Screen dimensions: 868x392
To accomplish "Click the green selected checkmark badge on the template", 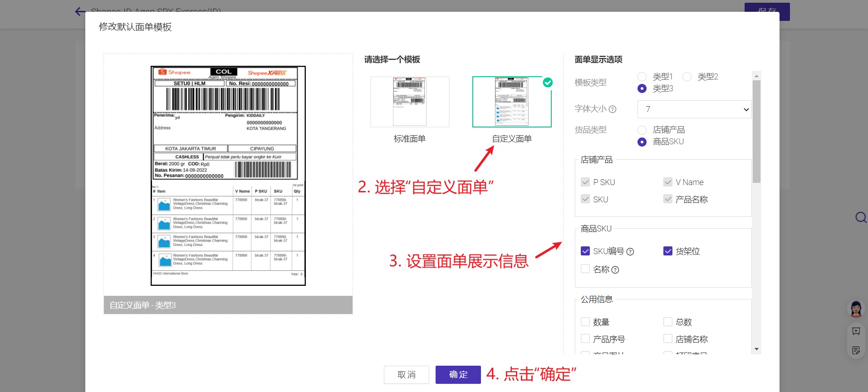I will (x=548, y=83).
